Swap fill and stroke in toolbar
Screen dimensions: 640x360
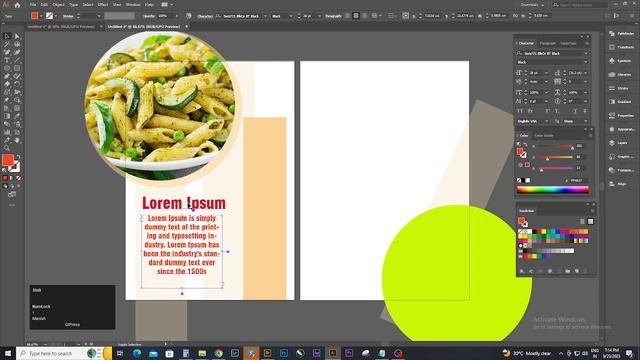(x=18, y=157)
